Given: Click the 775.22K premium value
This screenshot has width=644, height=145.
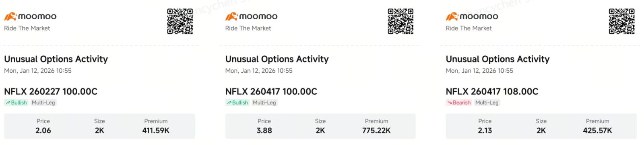Looking at the screenshot, I should [376, 131].
